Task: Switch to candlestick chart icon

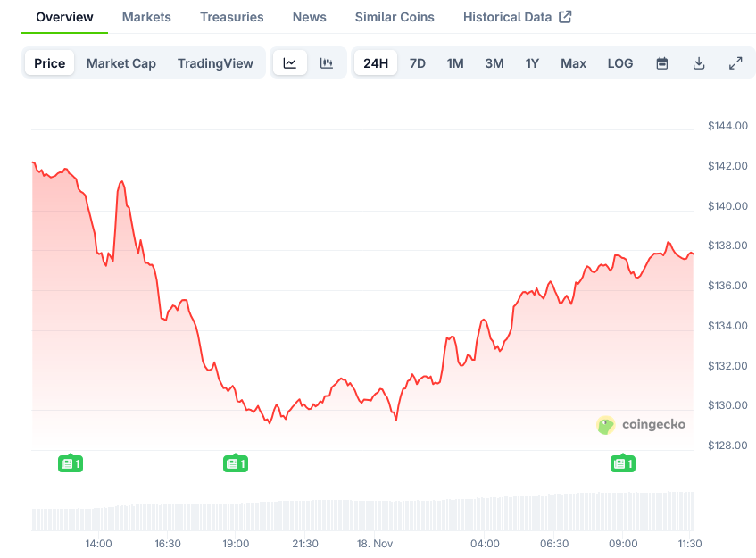Action: click(x=327, y=63)
